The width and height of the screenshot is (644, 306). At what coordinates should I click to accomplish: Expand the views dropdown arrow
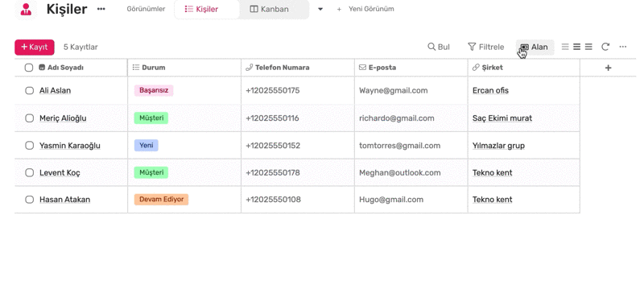pos(320,9)
